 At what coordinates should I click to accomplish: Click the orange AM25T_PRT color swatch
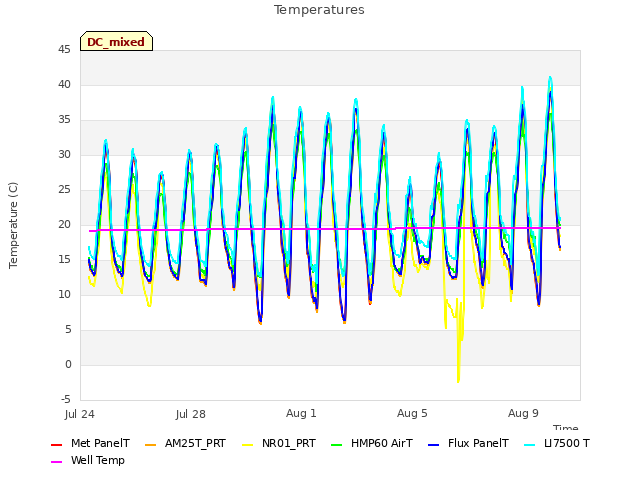tap(151, 444)
